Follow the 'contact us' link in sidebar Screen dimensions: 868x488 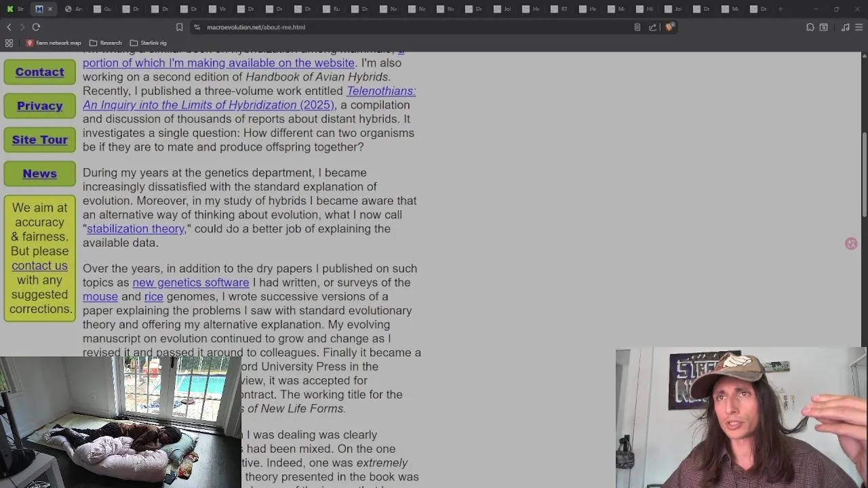(x=39, y=266)
